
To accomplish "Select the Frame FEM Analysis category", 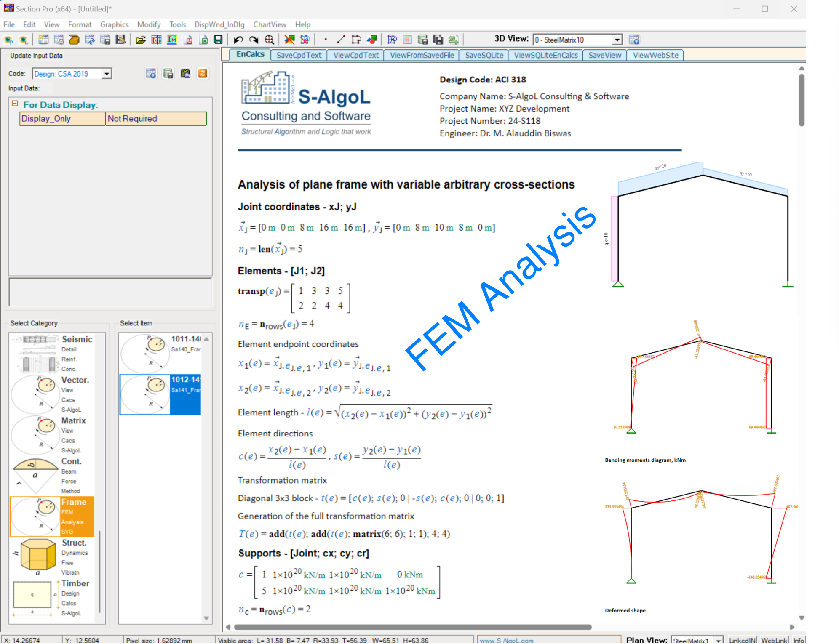I will click(52, 516).
